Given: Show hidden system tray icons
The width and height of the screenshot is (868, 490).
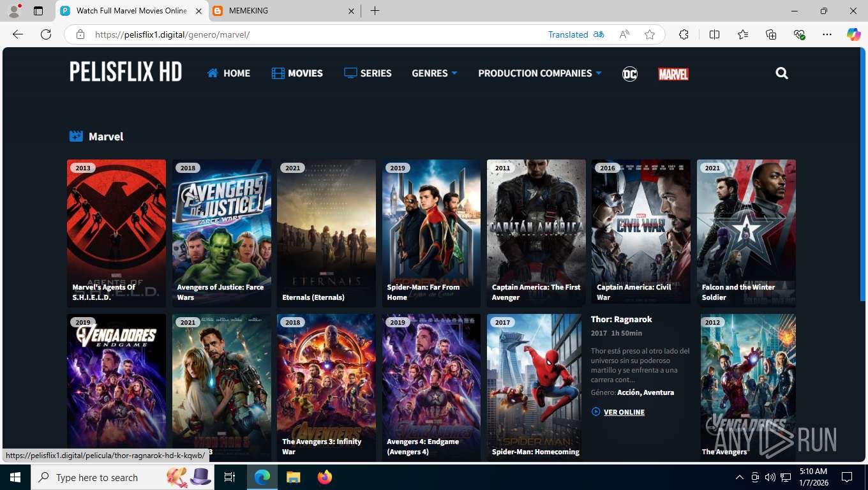Looking at the screenshot, I should tap(740, 477).
